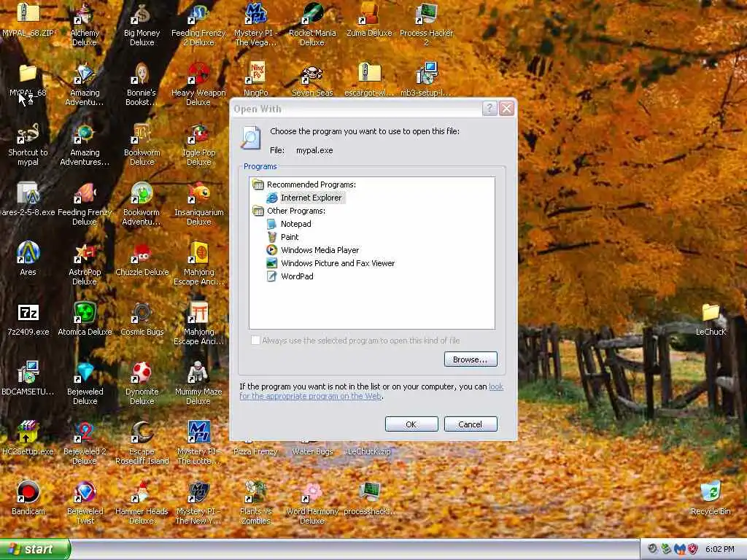
Task: Close the Open With dialog
Action: [506, 109]
